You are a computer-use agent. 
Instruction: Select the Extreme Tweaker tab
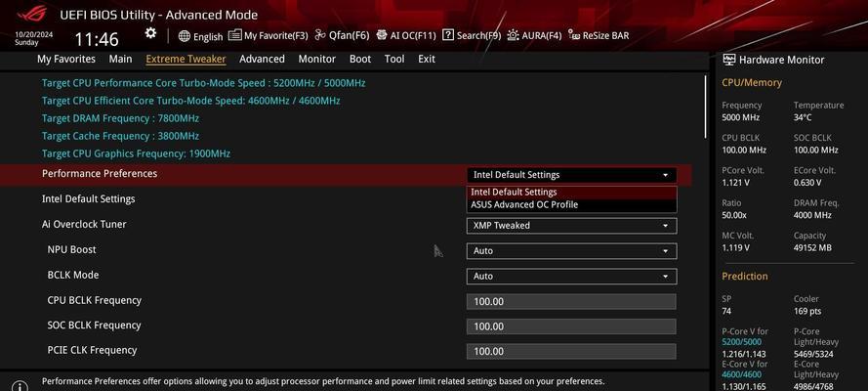click(x=186, y=60)
